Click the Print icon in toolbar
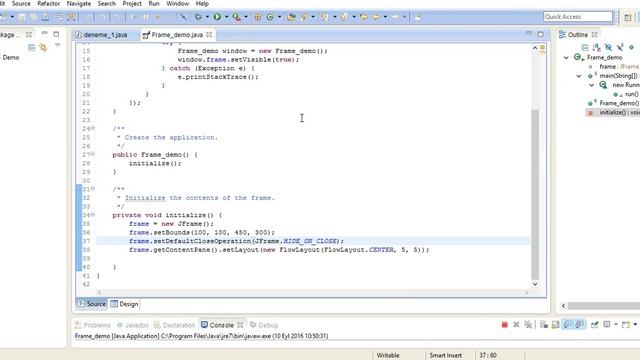Screen dimensions: 640x360 [x=46, y=17]
